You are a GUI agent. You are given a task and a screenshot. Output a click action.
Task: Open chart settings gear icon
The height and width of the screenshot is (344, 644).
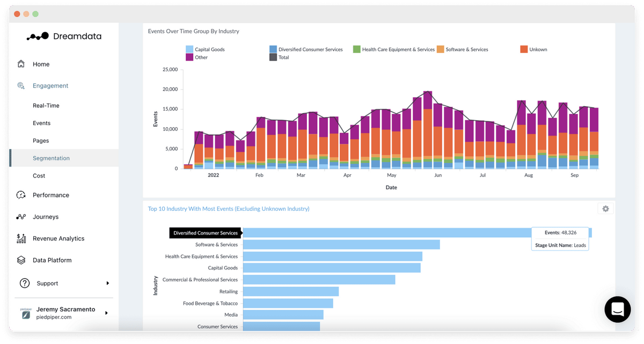click(x=605, y=209)
